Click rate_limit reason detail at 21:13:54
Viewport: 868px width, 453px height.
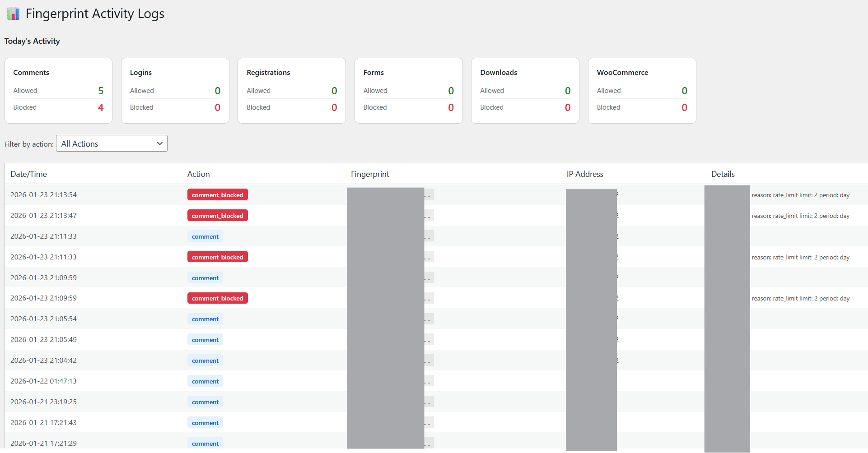pyautogui.click(x=801, y=195)
